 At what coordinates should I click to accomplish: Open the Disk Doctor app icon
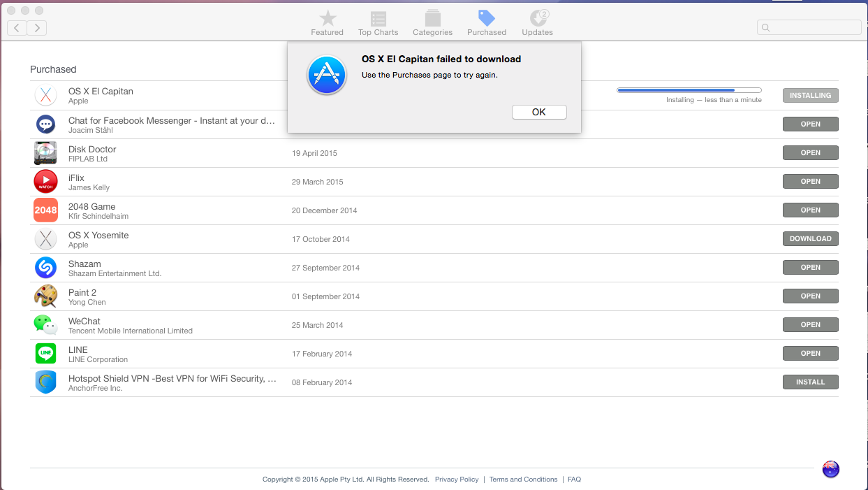(x=45, y=152)
